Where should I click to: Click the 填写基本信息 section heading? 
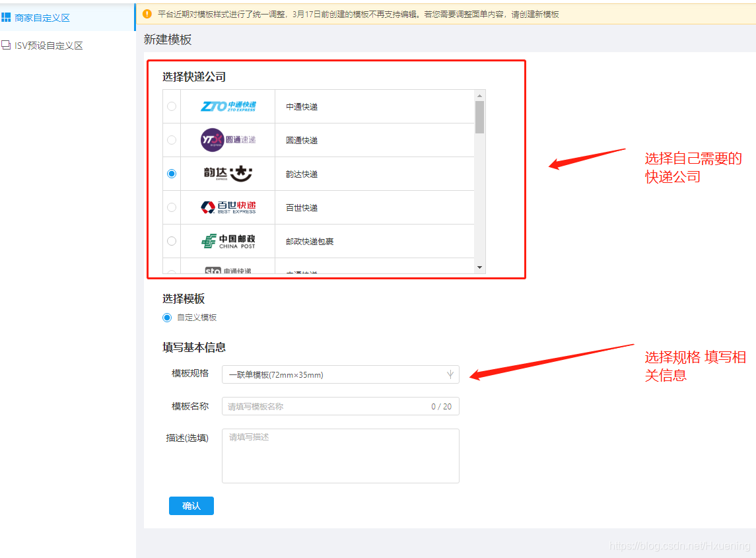tap(194, 347)
